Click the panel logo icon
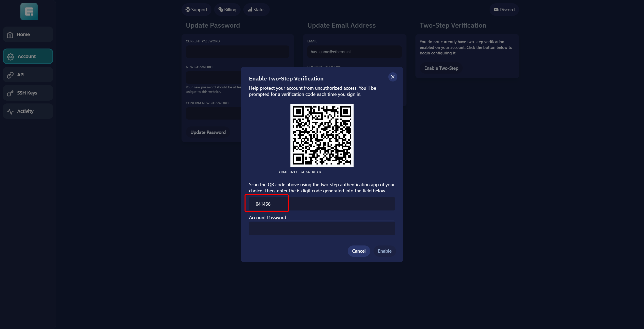This screenshot has width=644, height=329. click(29, 11)
